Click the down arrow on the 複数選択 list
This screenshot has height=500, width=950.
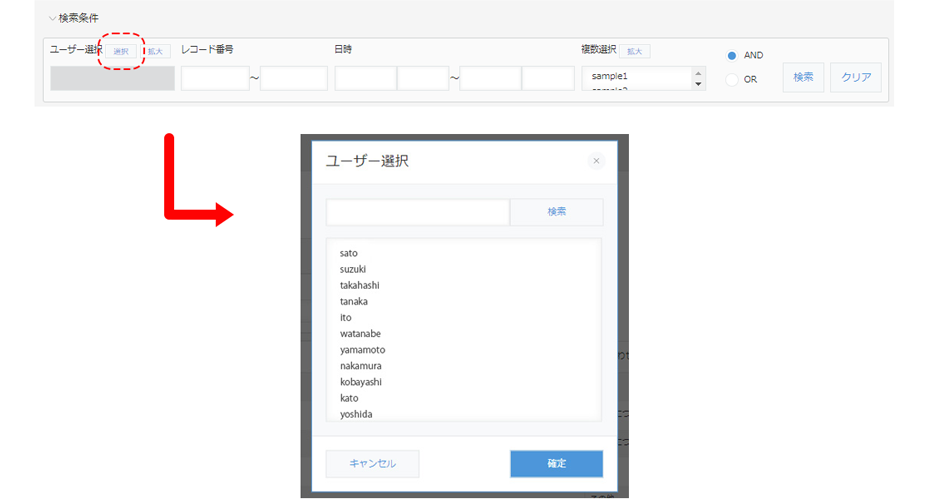(698, 84)
